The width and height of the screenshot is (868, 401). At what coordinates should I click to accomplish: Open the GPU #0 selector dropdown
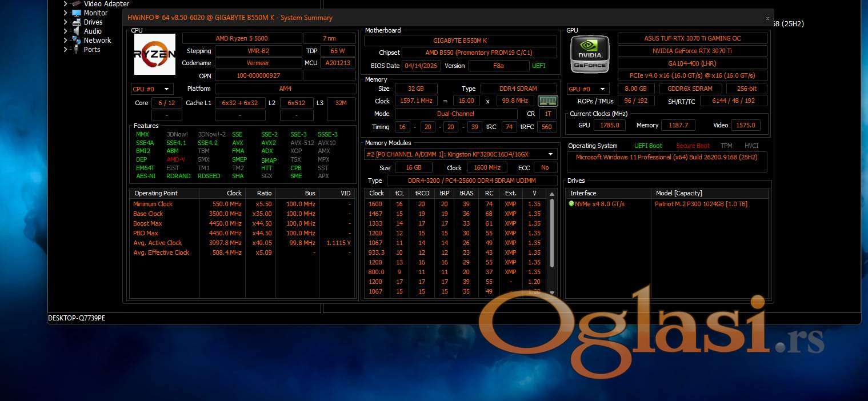tap(588, 89)
